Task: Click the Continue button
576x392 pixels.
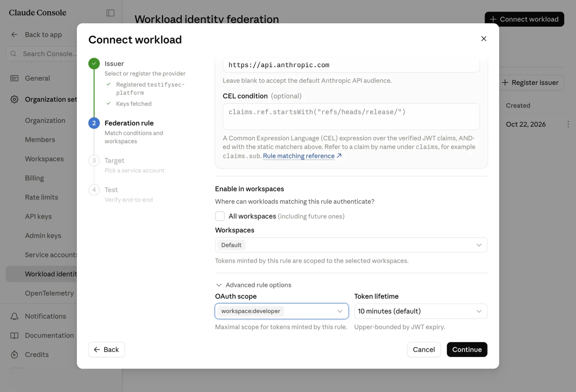Action: coord(467,350)
